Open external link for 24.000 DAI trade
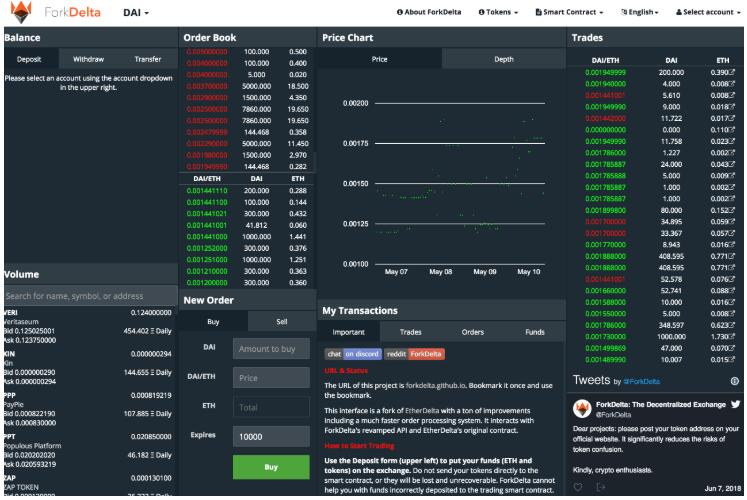The width and height of the screenshot is (747, 500). [731, 164]
